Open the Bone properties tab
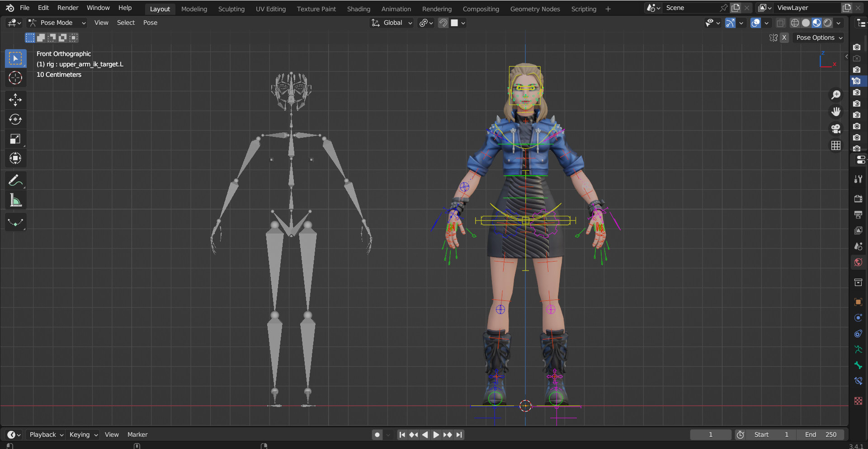 pos(858,365)
